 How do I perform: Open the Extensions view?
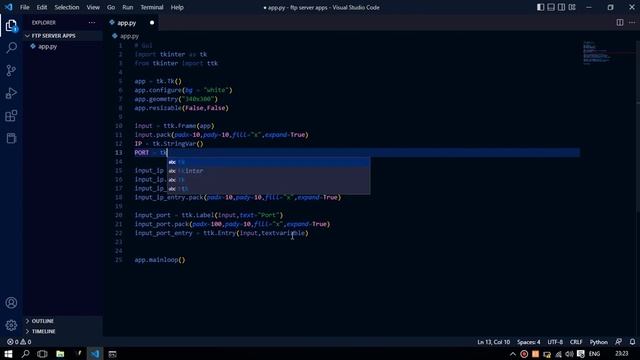[11, 116]
